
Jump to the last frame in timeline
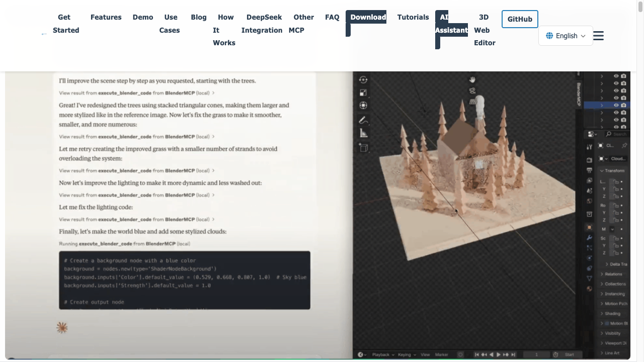513,354
